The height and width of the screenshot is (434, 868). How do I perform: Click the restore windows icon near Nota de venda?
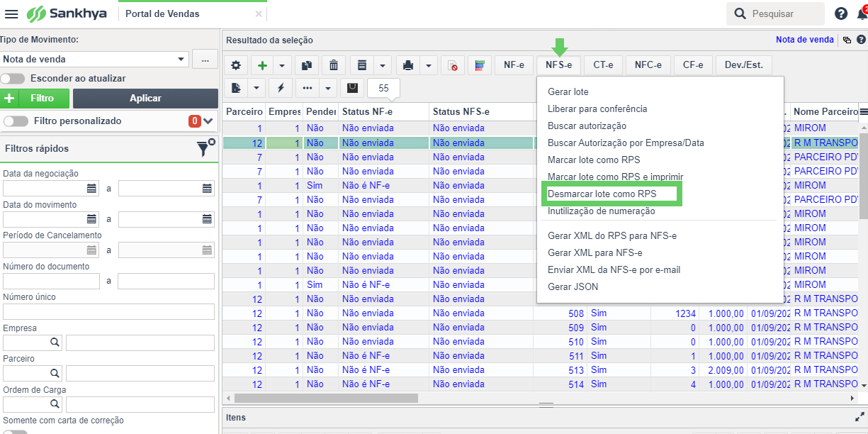(x=846, y=40)
